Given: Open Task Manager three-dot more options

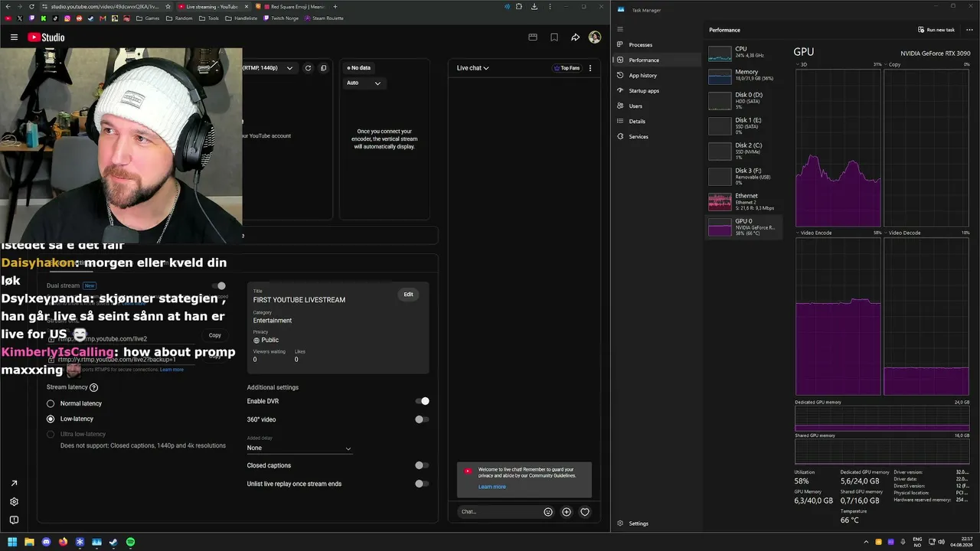Looking at the screenshot, I should [x=969, y=30].
